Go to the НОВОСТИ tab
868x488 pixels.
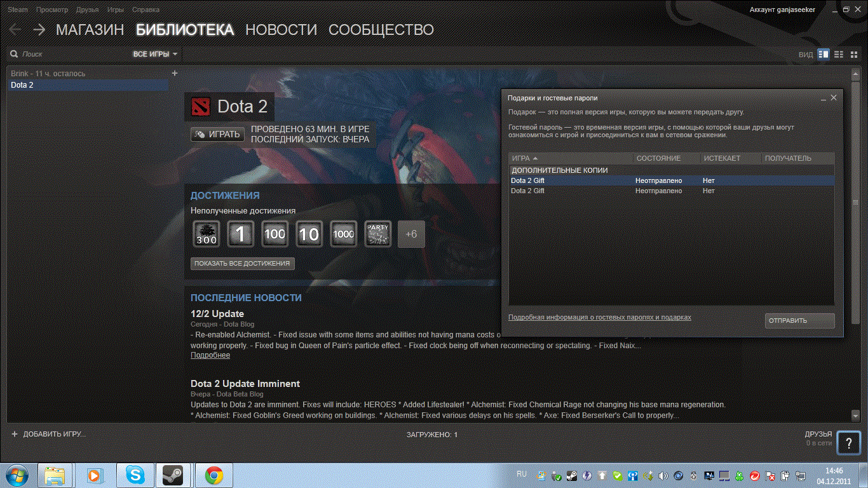[x=281, y=30]
